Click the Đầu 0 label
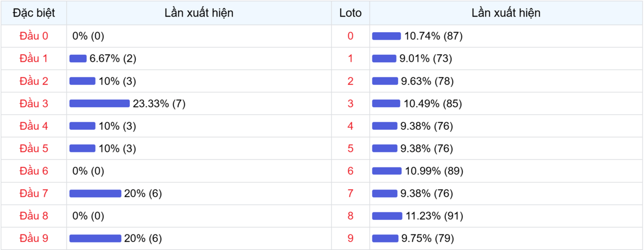 34,36
